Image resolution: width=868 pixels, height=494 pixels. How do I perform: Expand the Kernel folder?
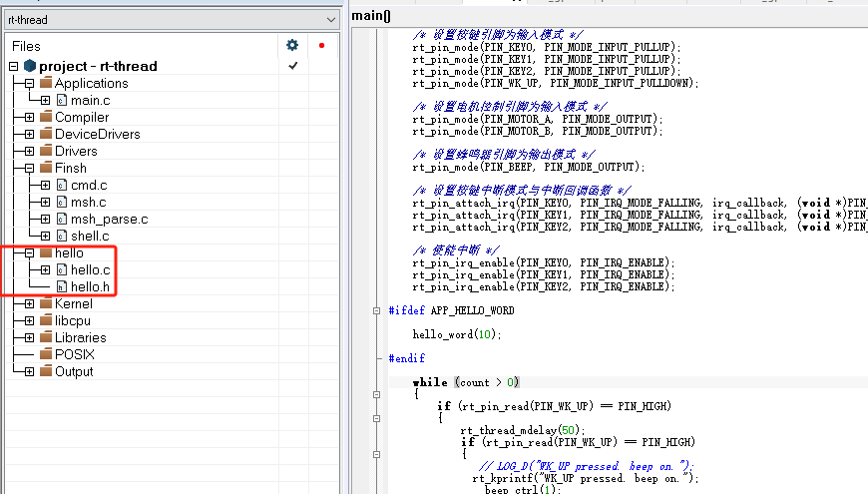tap(29, 304)
